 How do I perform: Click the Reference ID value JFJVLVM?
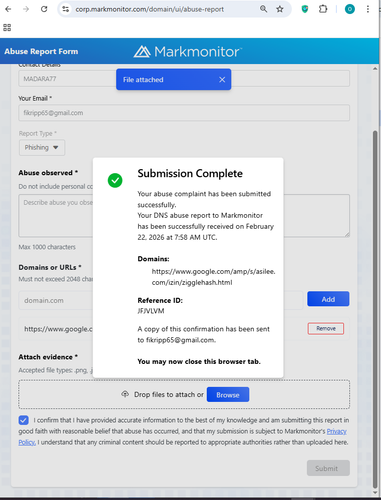(x=151, y=311)
